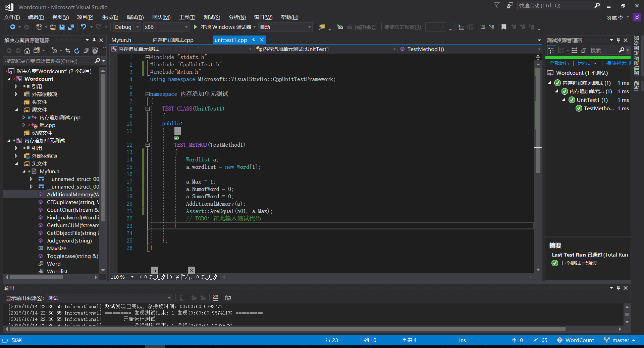Viewport: 644px width, 348px height.
Task: Collapse the TEST_METHOD outline at line 12
Action: click(147, 145)
